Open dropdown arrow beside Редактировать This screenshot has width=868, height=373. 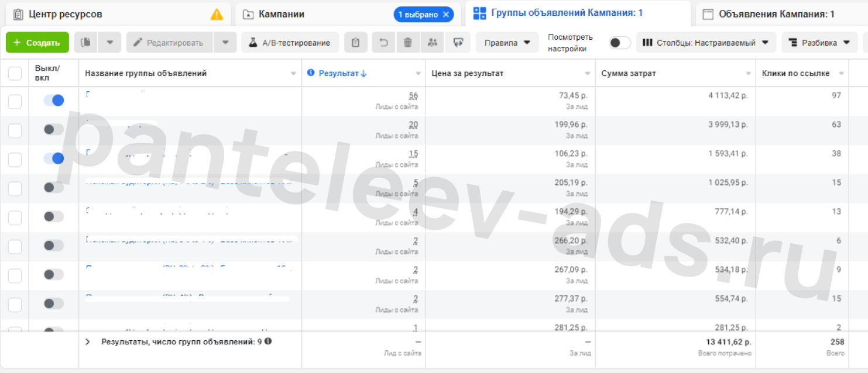[225, 42]
